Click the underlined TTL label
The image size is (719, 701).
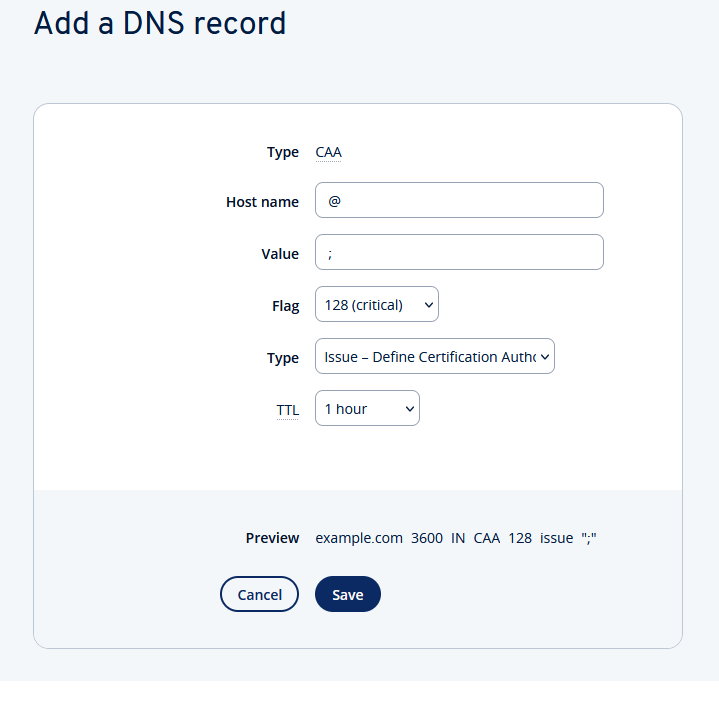coord(287,410)
